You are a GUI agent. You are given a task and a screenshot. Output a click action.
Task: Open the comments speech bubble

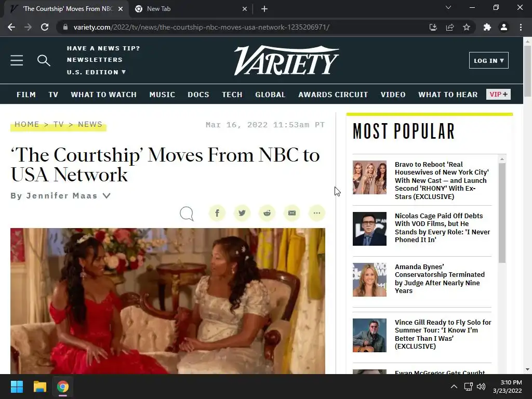click(187, 214)
